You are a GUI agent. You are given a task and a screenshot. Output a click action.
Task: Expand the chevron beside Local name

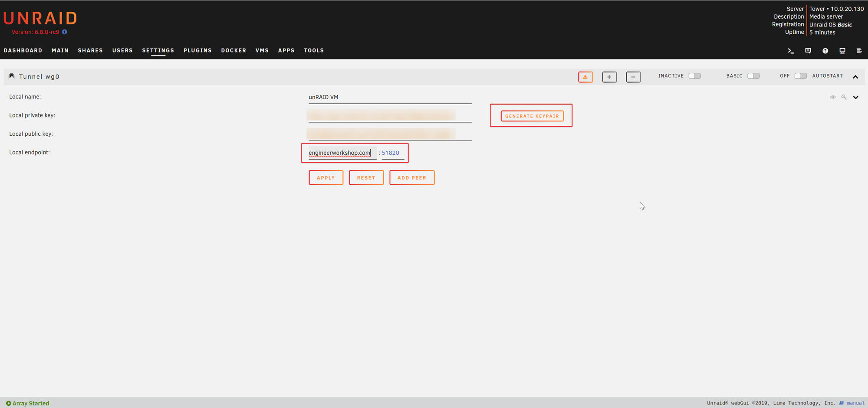point(855,97)
